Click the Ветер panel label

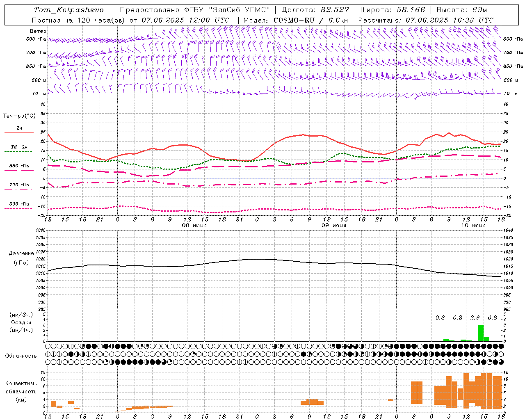[x=38, y=31]
